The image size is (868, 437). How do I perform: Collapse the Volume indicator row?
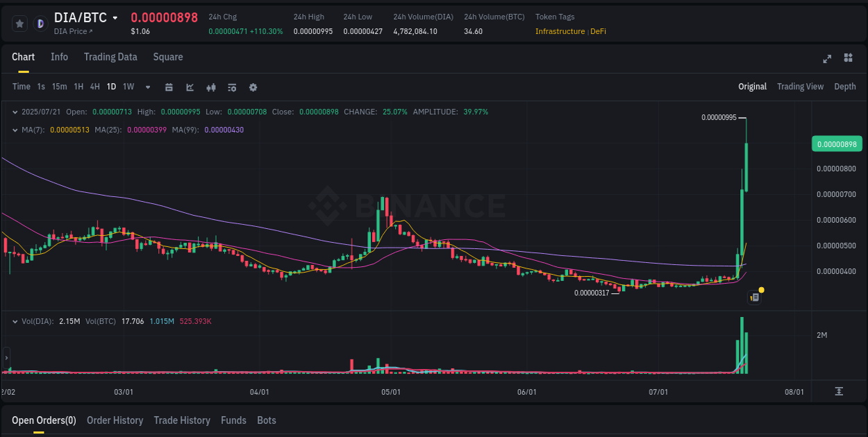pos(15,321)
